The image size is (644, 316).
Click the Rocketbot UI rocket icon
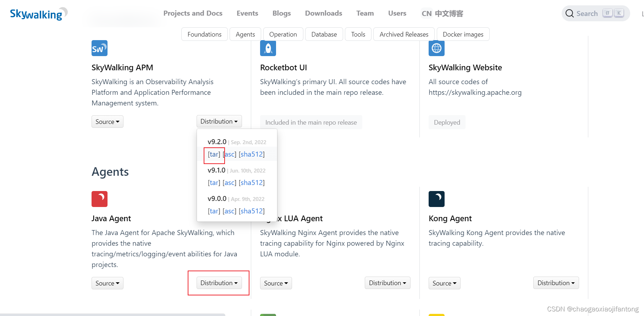[x=268, y=48]
